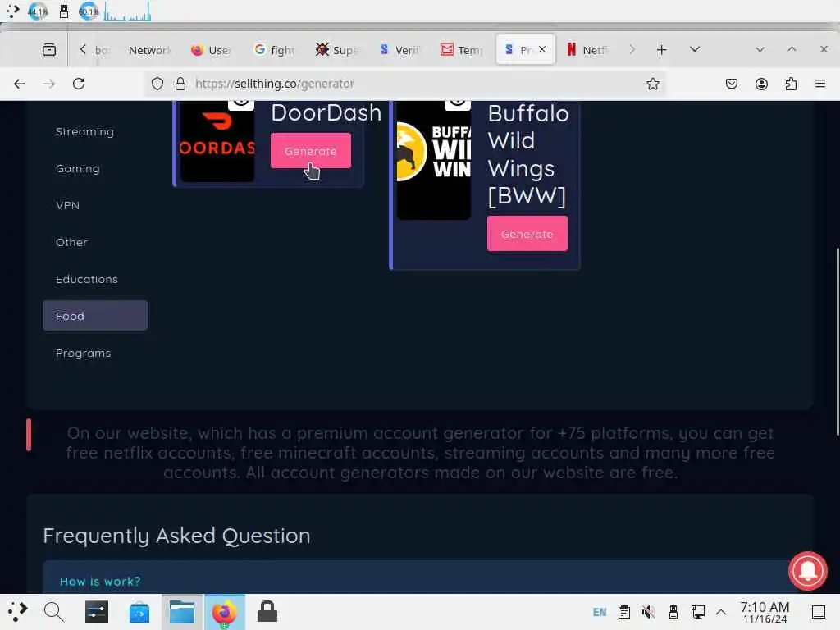Show site security lock information
This screenshot has height=630, width=840.
coord(180,84)
